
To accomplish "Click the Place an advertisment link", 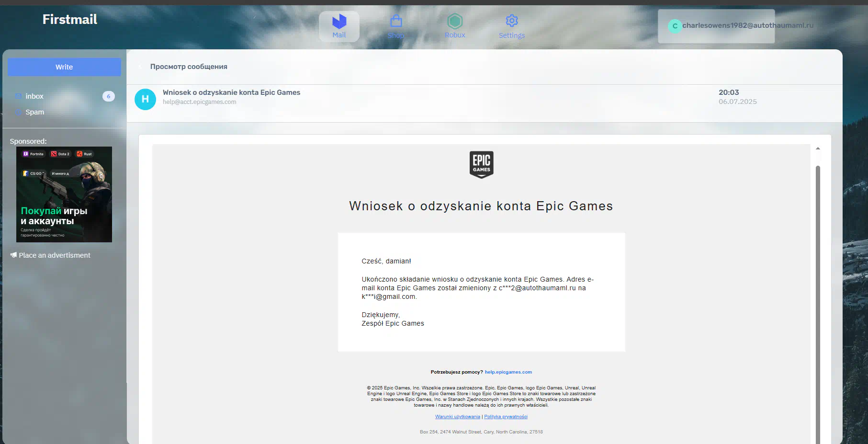I will coord(54,255).
